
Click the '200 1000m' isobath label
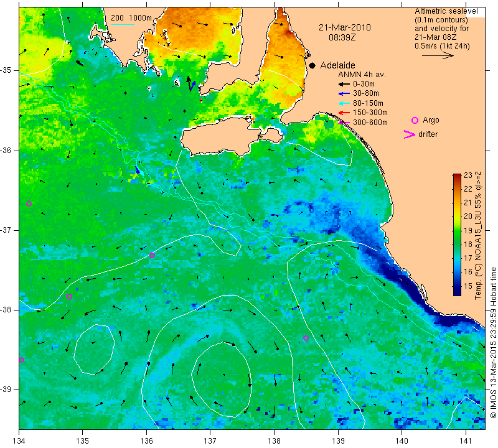(x=131, y=18)
